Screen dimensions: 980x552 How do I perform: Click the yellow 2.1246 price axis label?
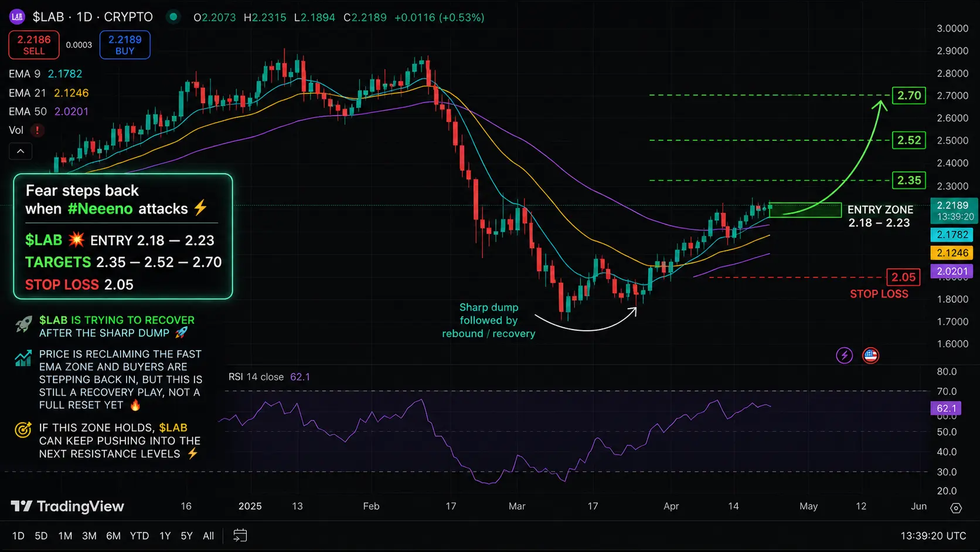tap(952, 253)
